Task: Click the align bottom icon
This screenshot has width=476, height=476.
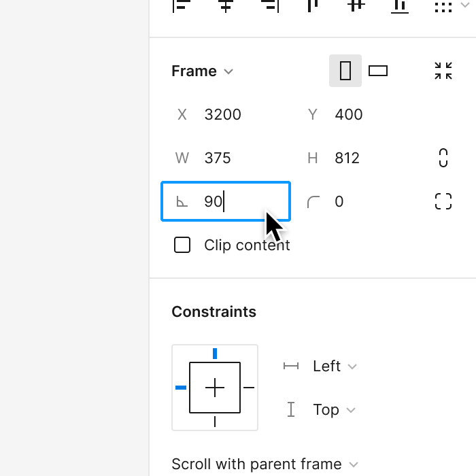Action: tap(400, 5)
